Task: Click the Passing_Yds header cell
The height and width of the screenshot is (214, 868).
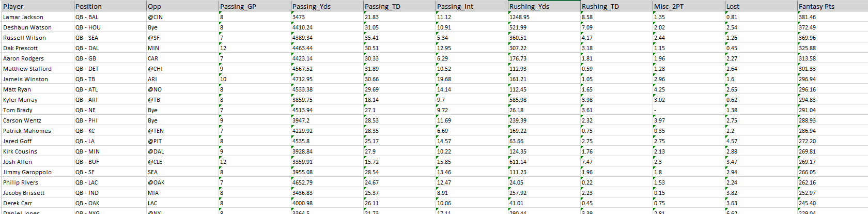Action: click(327, 6)
